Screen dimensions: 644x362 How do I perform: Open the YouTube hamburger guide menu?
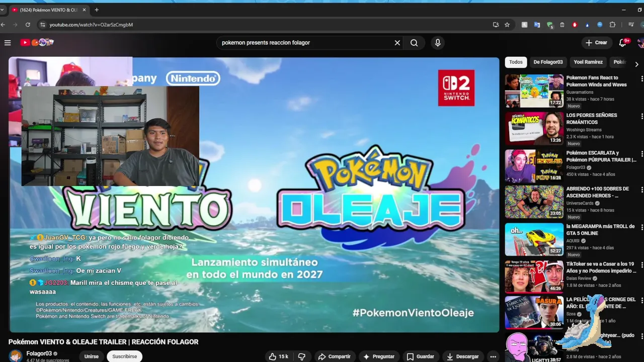tap(8, 43)
